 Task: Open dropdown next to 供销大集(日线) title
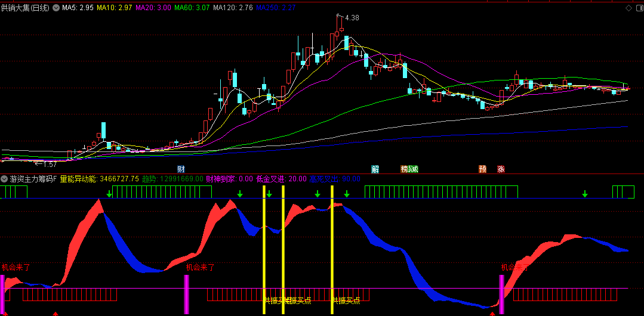(x=56, y=8)
